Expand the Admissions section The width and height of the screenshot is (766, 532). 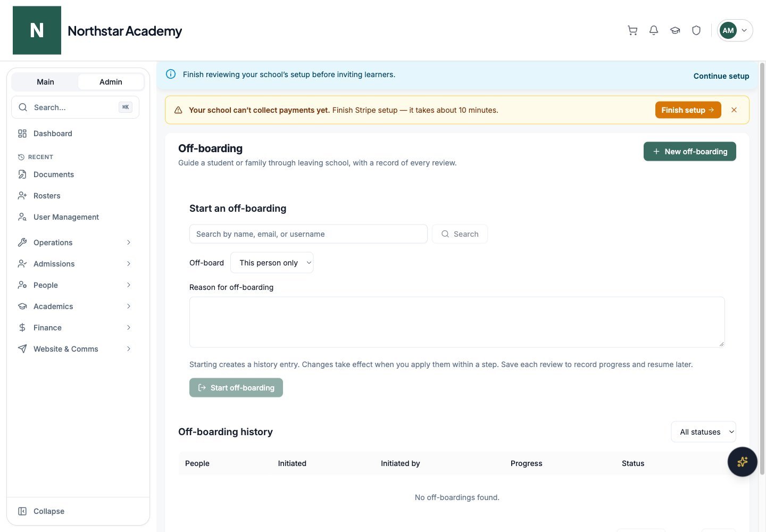pos(75,264)
